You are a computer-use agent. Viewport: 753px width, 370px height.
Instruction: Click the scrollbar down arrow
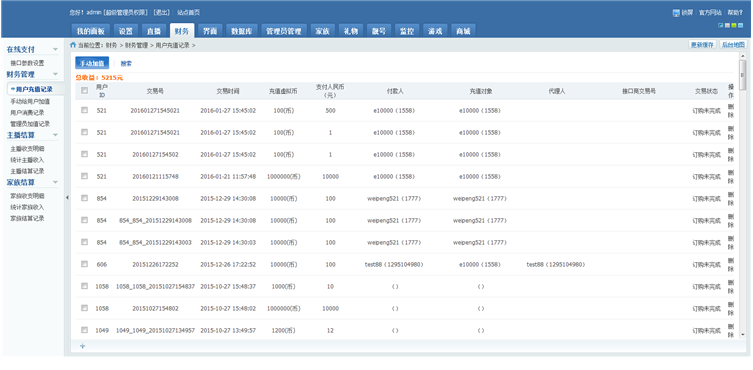pyautogui.click(x=742, y=334)
